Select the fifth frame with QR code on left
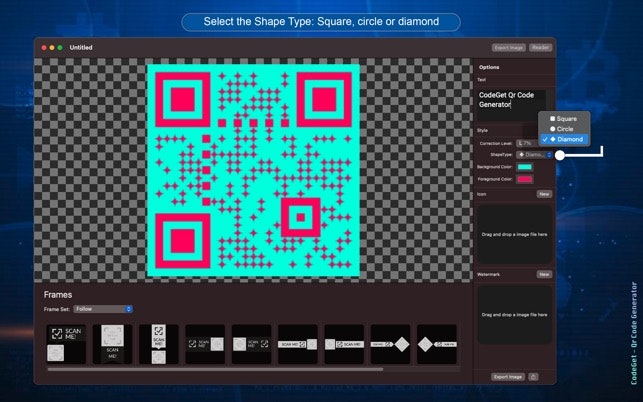 pyautogui.click(x=251, y=344)
